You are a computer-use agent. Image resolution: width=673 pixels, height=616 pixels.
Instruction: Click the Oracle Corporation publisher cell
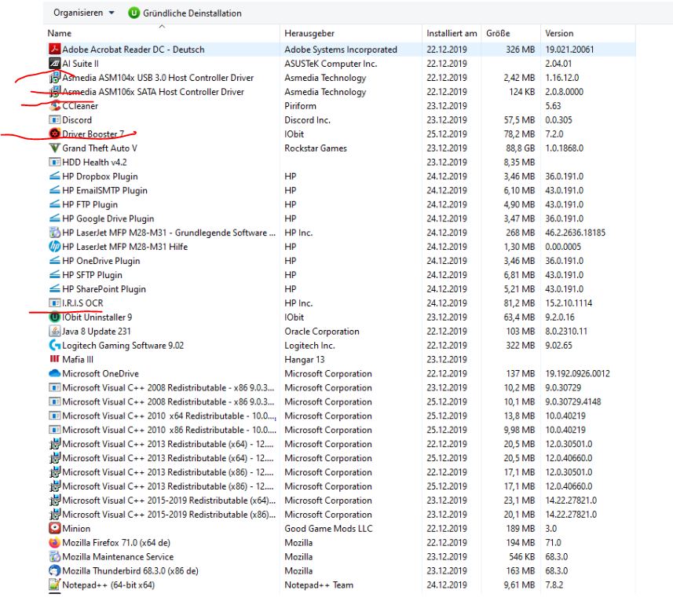coord(322,332)
